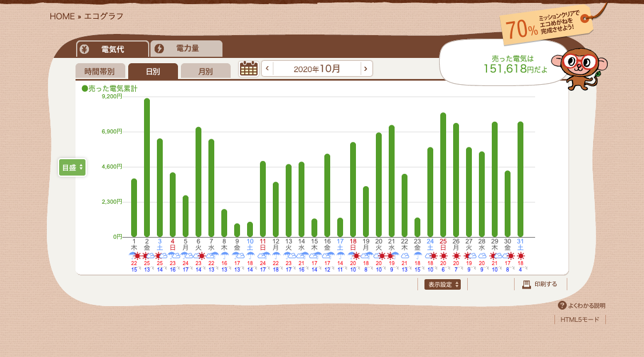This screenshot has height=357, width=644.
Task: Switch to HTML5モード link
Action: point(580,320)
